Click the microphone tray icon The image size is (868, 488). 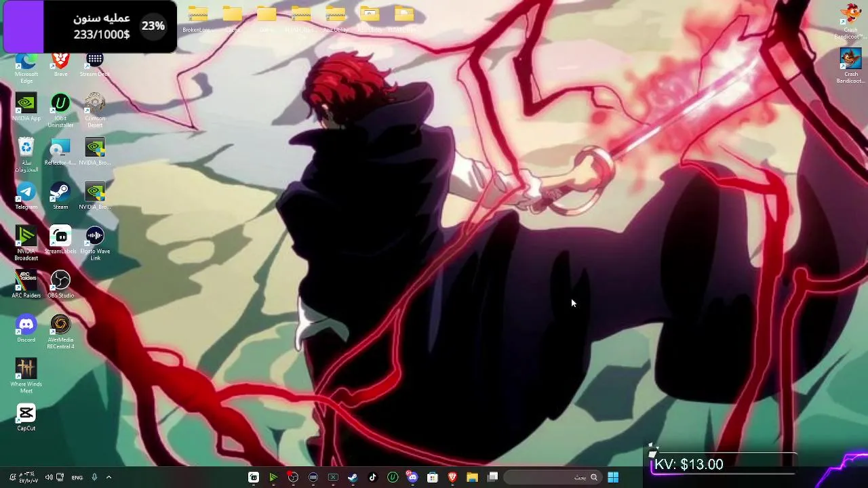point(94,477)
